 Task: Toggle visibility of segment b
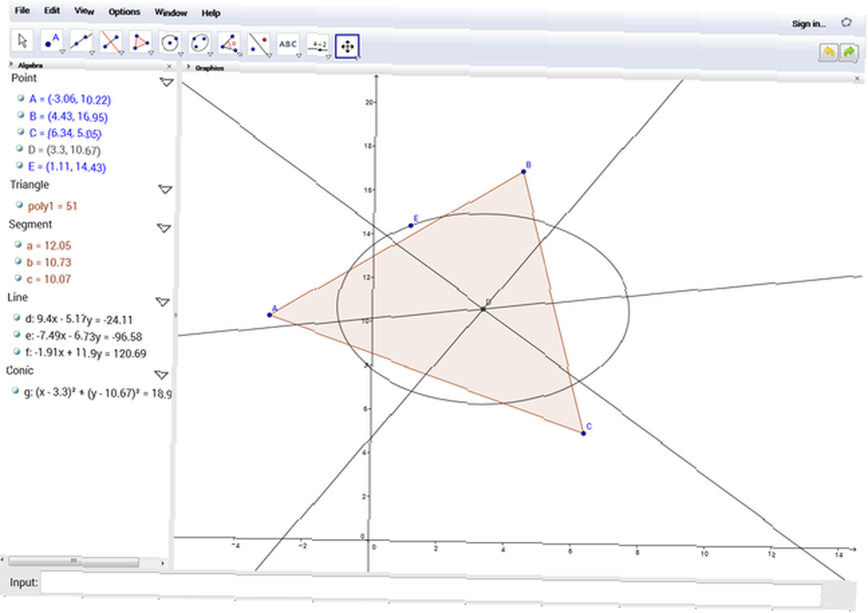point(18,260)
